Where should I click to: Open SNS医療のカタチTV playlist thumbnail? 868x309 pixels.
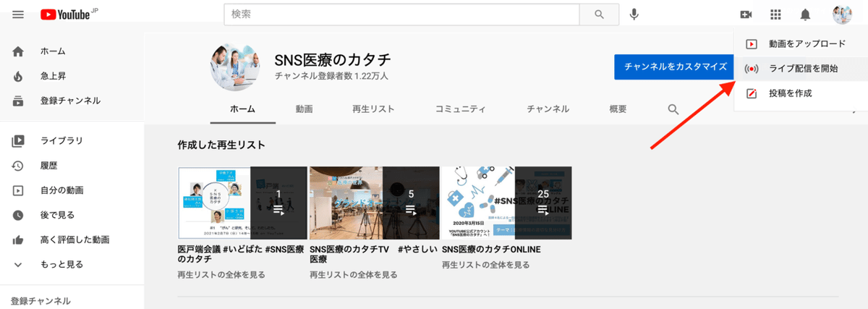pyautogui.click(x=375, y=203)
